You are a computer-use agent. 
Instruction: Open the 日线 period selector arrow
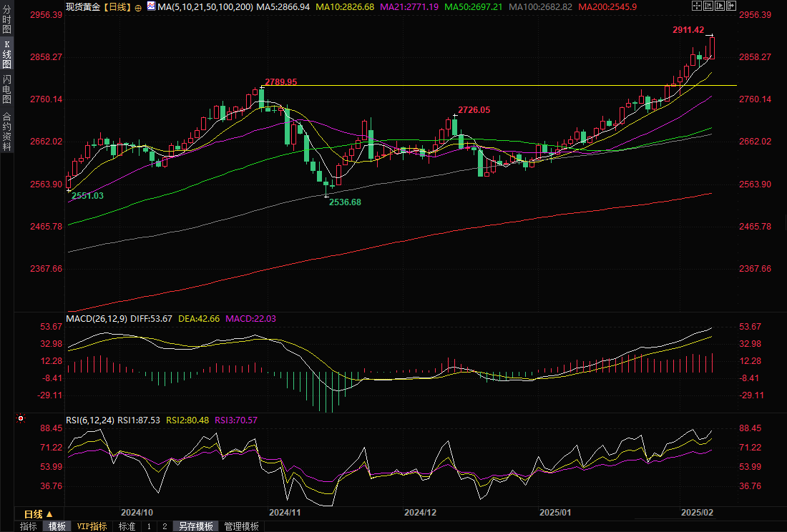(50, 514)
